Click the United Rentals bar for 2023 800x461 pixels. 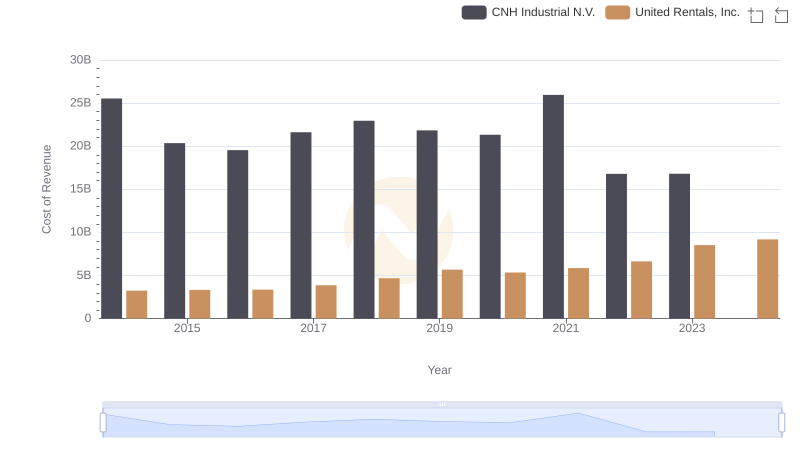pos(705,281)
